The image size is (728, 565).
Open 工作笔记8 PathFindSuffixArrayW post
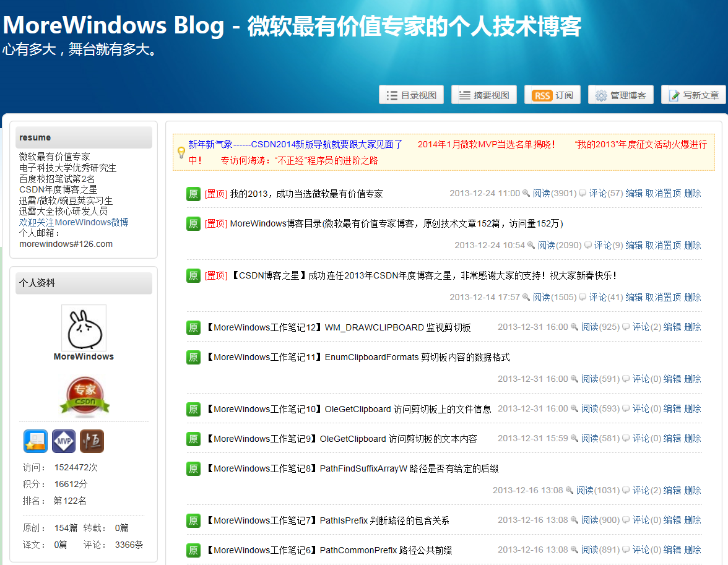352,468
